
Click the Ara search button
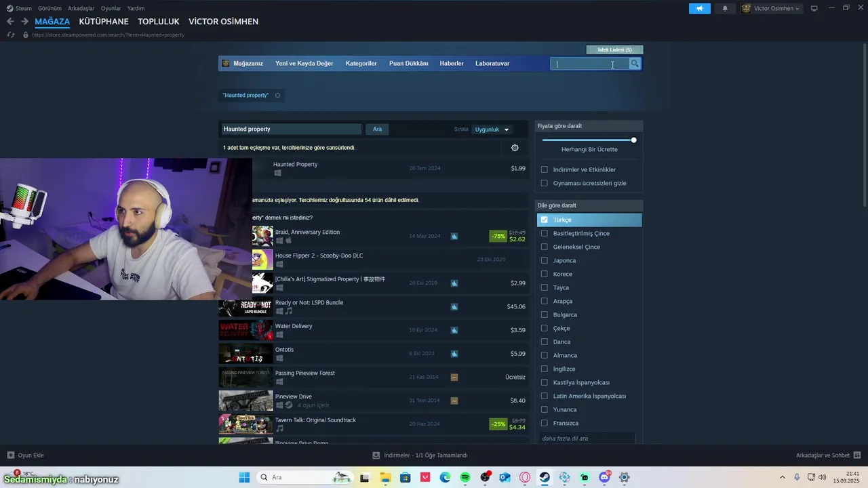(377, 129)
